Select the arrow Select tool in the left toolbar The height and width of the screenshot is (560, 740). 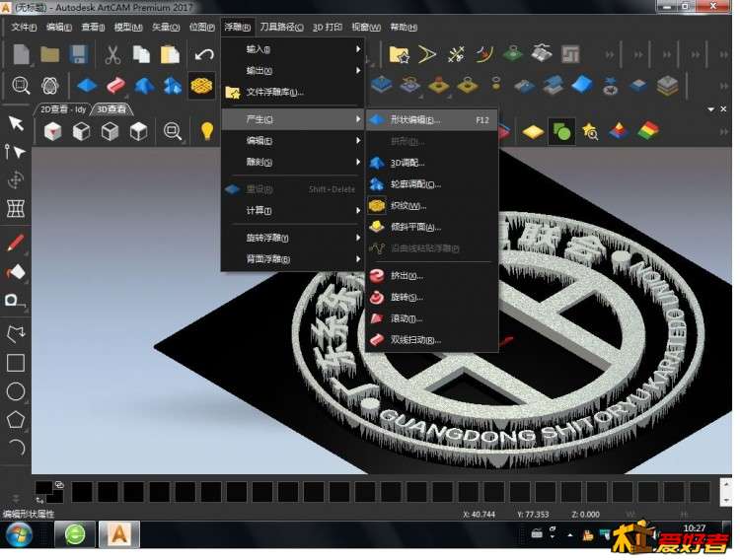coord(16,123)
